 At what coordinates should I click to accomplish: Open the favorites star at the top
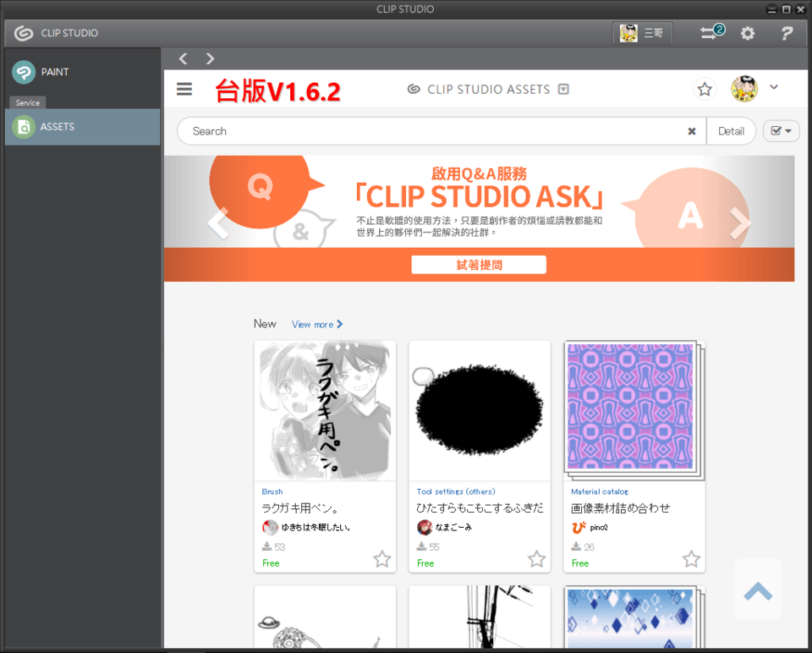pyautogui.click(x=705, y=89)
